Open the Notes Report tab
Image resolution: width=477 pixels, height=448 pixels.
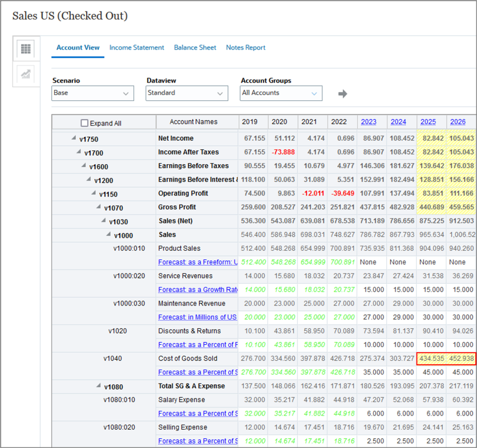click(x=245, y=48)
